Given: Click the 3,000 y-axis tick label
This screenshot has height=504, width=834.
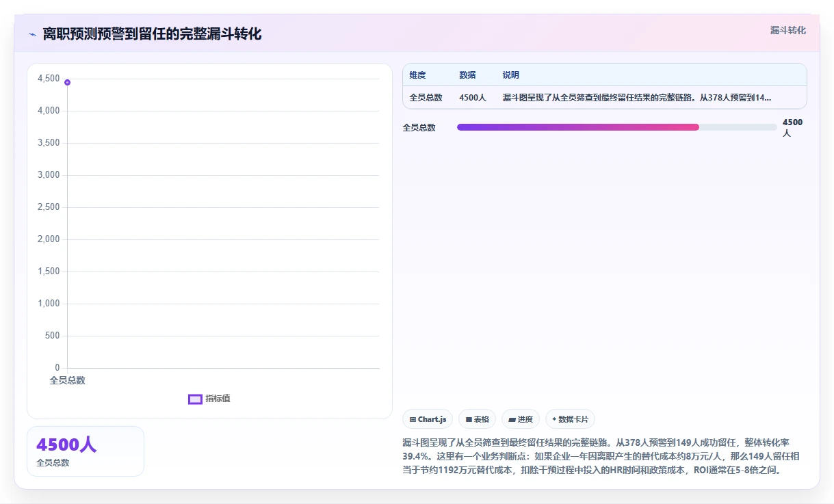Looking at the screenshot, I should click(49, 175).
